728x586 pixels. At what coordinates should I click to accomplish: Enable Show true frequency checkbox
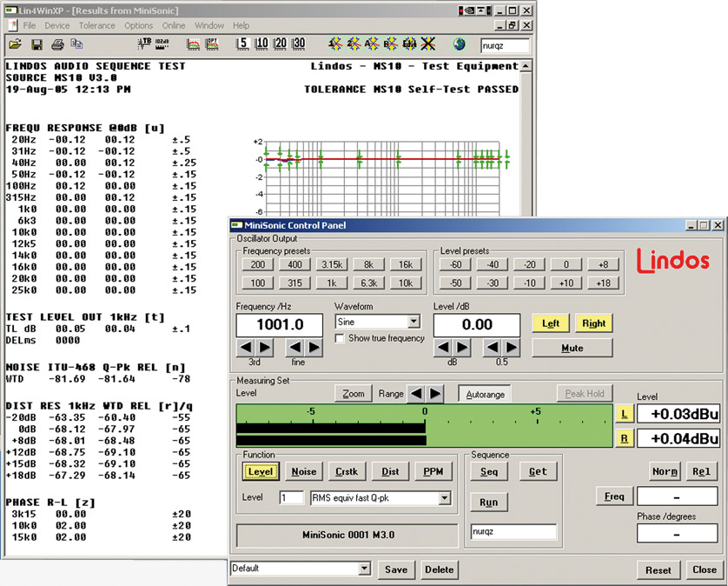(341, 338)
